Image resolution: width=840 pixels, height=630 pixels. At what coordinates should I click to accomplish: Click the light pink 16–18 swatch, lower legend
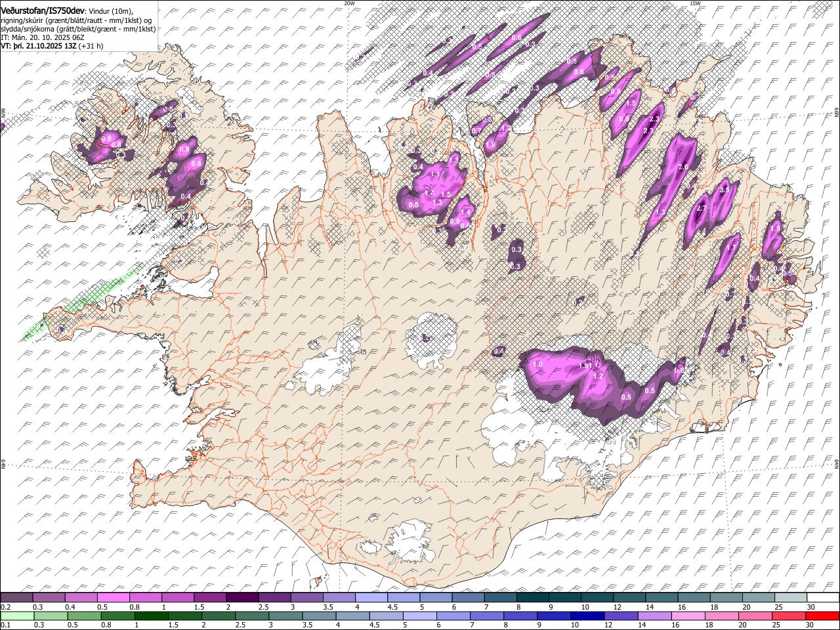click(x=688, y=616)
